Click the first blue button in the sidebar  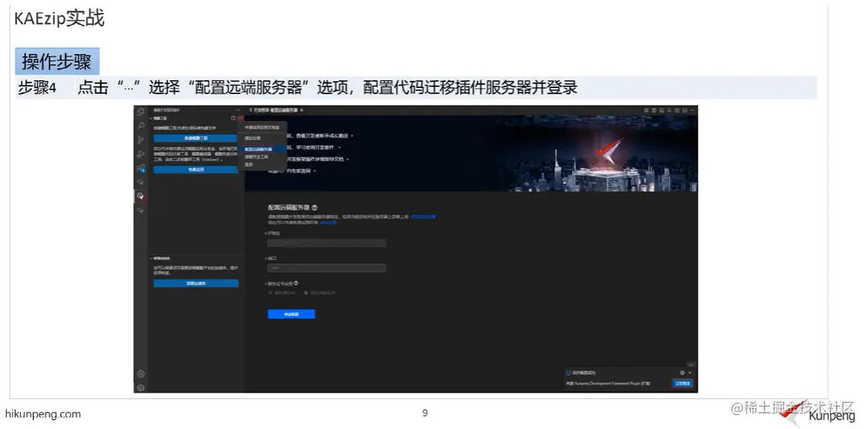(x=196, y=138)
